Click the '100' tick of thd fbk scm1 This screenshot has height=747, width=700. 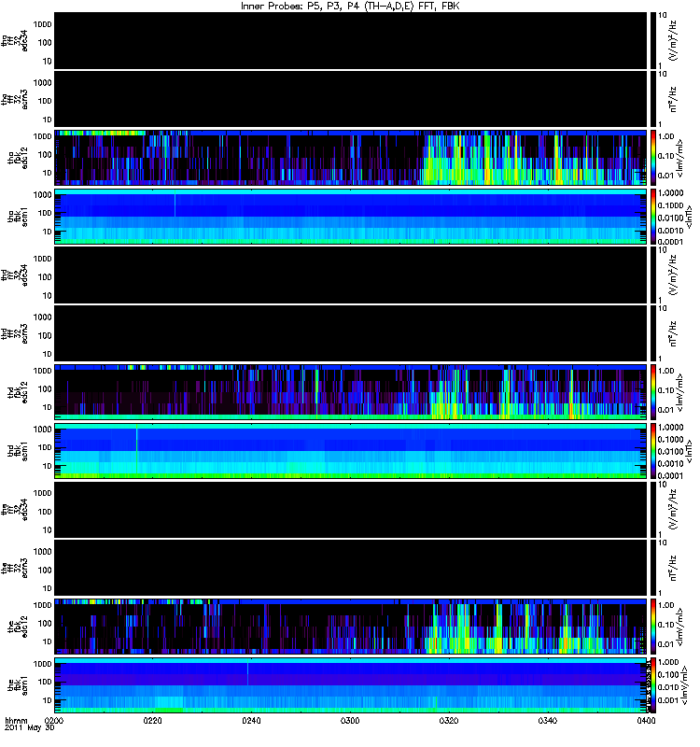click(x=45, y=447)
